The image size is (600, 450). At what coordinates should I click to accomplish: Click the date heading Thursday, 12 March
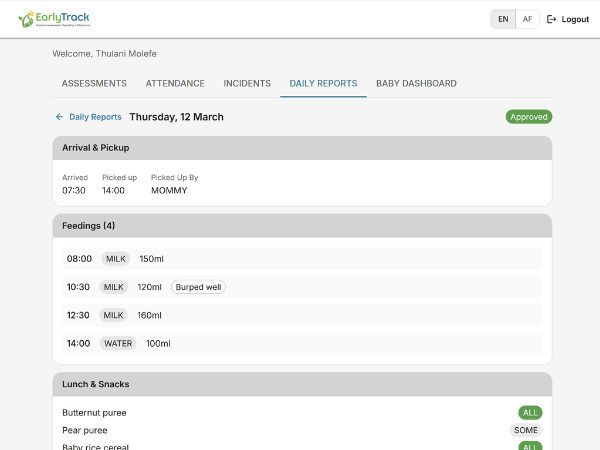click(x=176, y=117)
